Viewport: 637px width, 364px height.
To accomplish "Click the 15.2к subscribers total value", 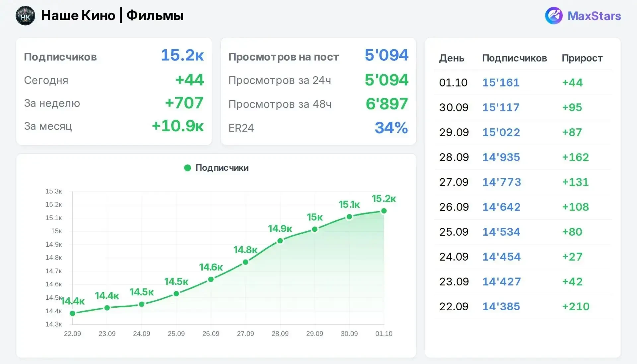I will point(182,55).
